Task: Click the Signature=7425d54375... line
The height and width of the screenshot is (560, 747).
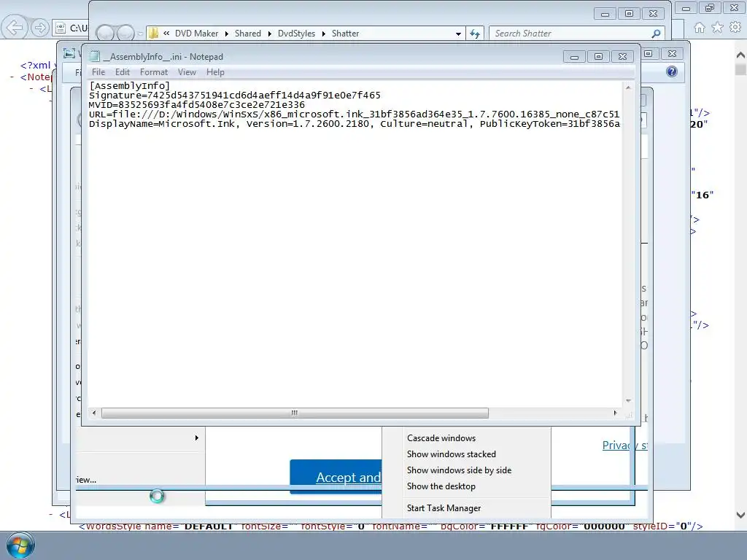Action: [235, 96]
